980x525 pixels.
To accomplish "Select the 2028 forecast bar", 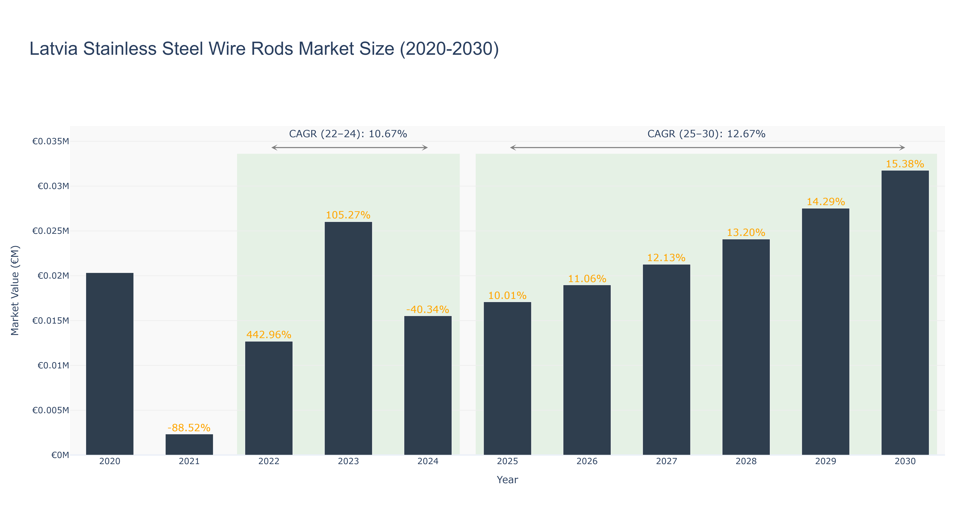I will pyautogui.click(x=746, y=347).
